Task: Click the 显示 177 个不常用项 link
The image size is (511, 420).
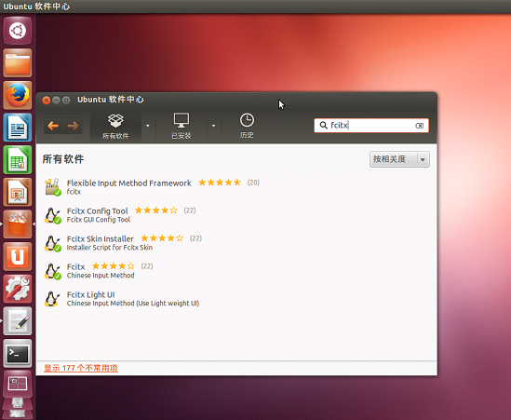Action: tap(81, 368)
